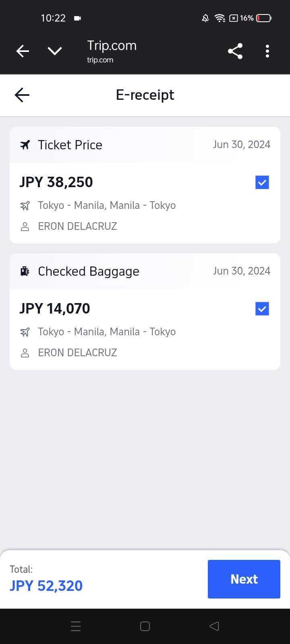Screen dimensions: 290x644
Task: Uncheck the JPY 14,070 checked baggage checkbox
Action: 262,309
